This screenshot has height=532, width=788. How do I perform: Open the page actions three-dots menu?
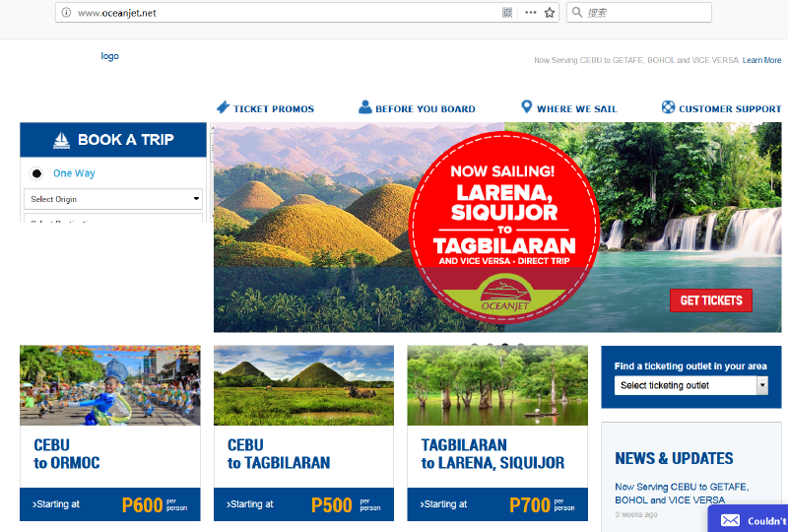(531, 13)
